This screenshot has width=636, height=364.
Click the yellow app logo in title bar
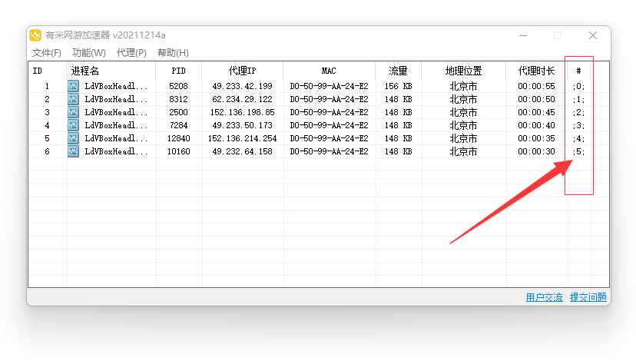35,35
